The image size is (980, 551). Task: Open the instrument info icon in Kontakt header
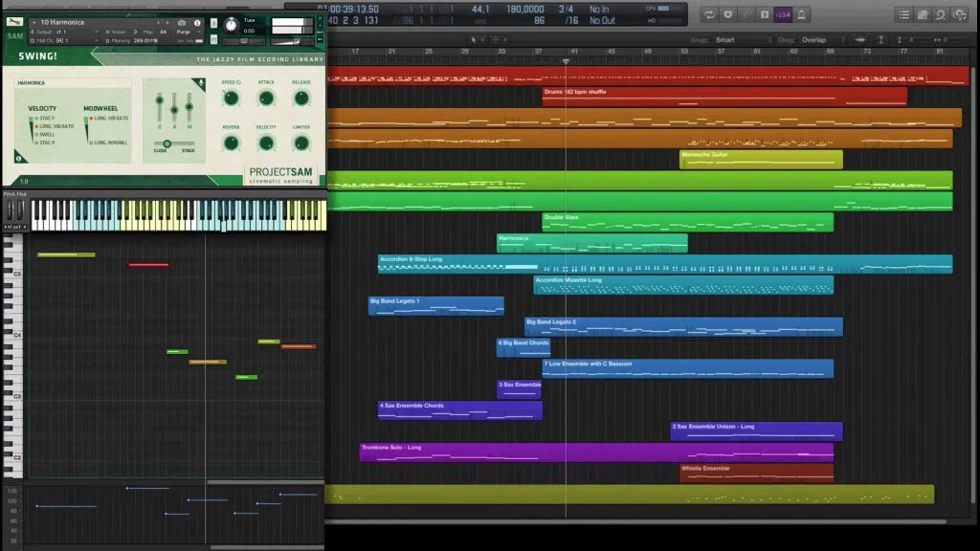point(198,22)
